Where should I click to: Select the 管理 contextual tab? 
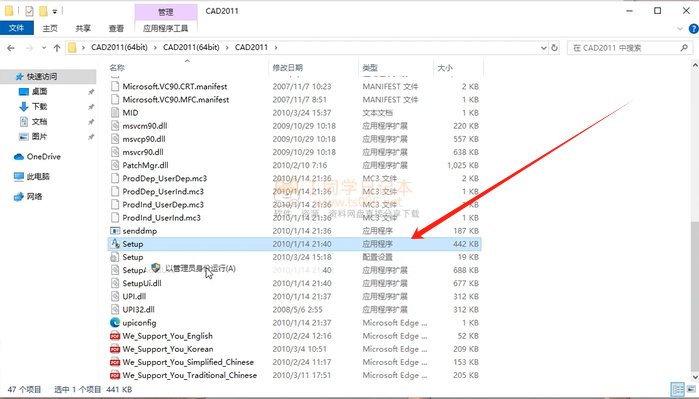(x=165, y=12)
